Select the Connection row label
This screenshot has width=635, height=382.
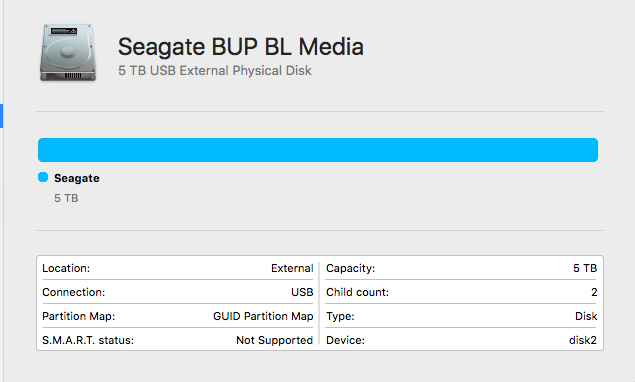click(73, 292)
